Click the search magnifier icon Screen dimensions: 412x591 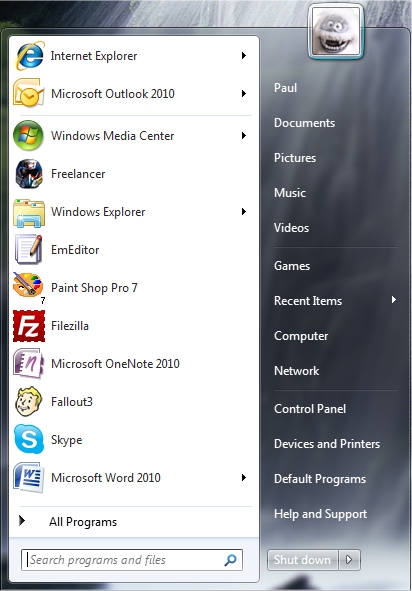click(x=230, y=560)
